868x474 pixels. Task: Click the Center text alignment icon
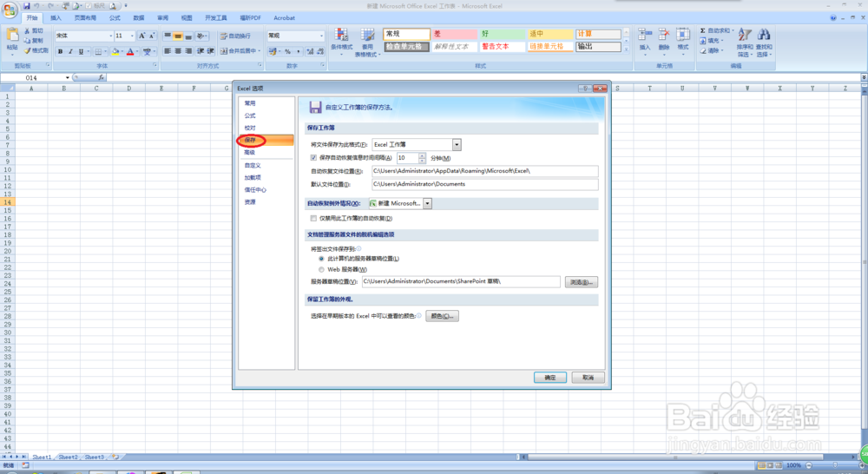[x=178, y=51]
